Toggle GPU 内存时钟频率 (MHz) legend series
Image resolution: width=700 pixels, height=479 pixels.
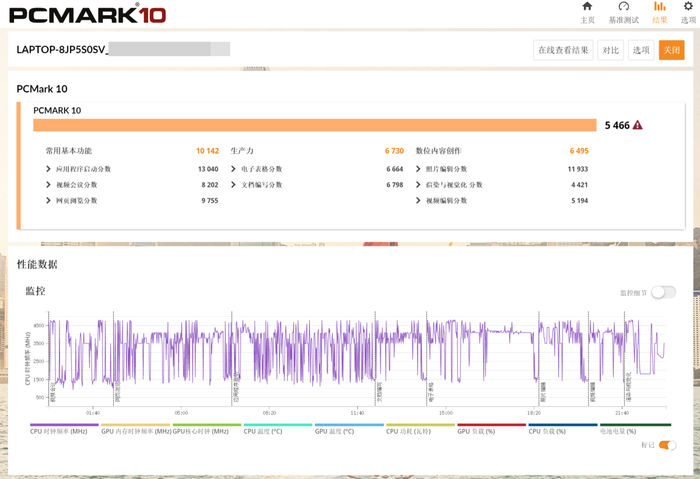(x=136, y=431)
